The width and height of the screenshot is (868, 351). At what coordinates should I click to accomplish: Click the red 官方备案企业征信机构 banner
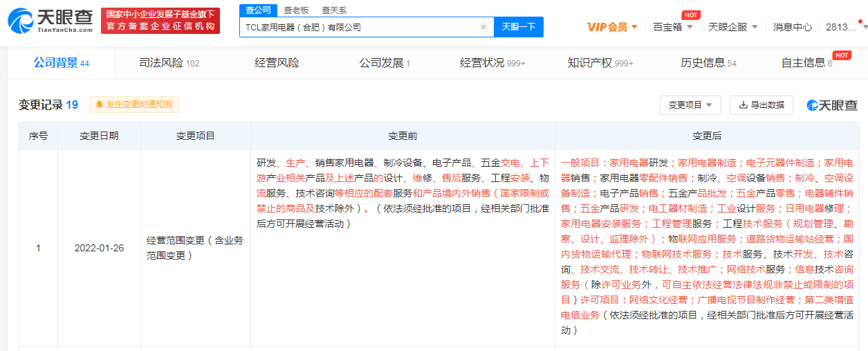(160, 21)
